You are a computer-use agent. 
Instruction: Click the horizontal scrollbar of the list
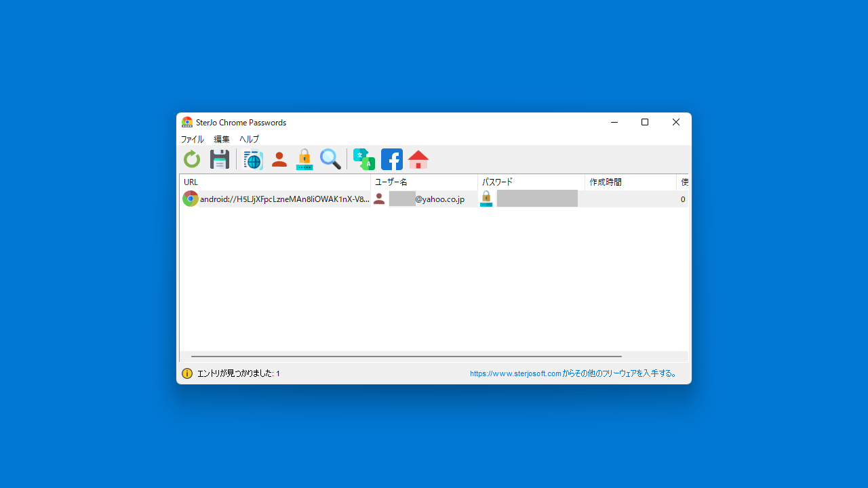pyautogui.click(x=406, y=356)
